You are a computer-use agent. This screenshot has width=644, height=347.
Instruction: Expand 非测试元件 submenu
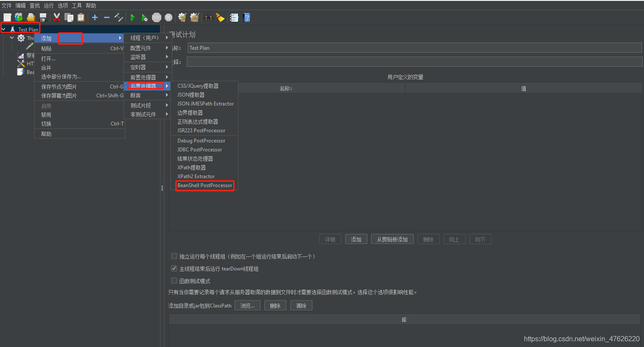click(147, 114)
